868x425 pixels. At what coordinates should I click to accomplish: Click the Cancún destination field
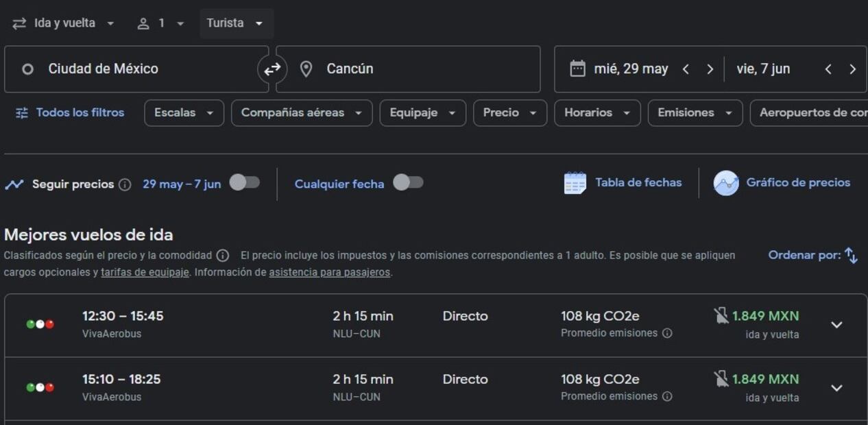click(408, 69)
